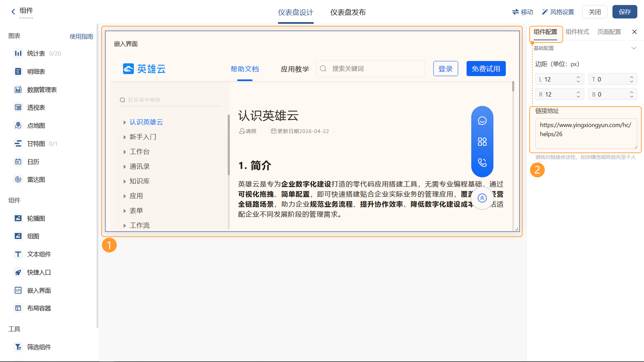644x362 pixels.
Task: Select the 统计表 chart icon
Action: click(18, 53)
